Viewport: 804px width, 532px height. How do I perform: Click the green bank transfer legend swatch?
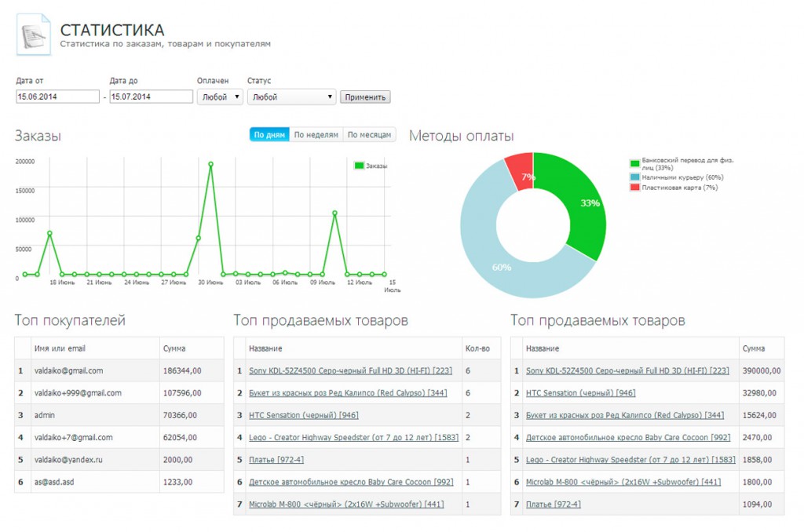click(634, 163)
